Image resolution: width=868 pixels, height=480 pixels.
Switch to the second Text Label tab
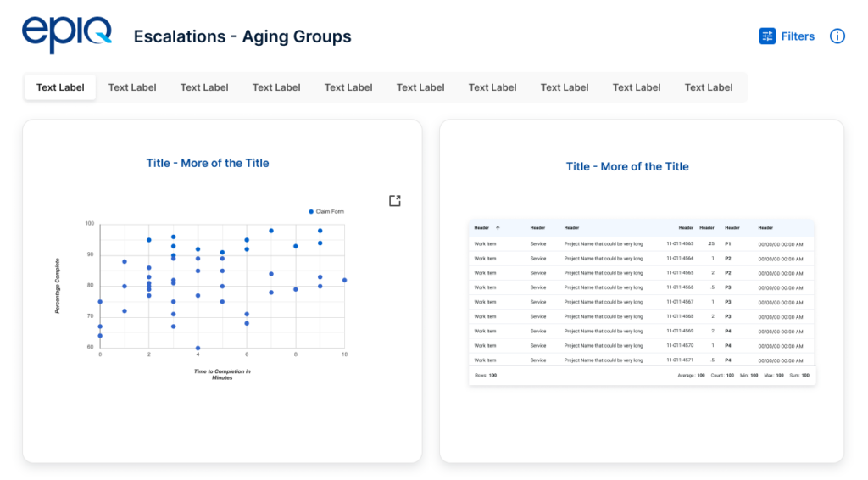(x=132, y=87)
